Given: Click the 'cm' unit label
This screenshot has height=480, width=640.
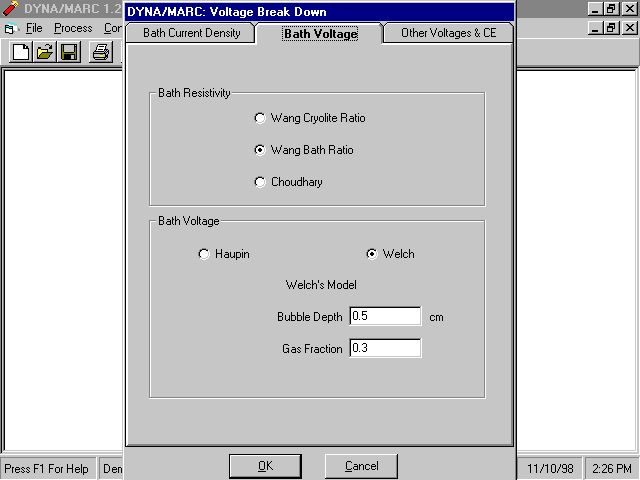Looking at the screenshot, I should (436, 318).
